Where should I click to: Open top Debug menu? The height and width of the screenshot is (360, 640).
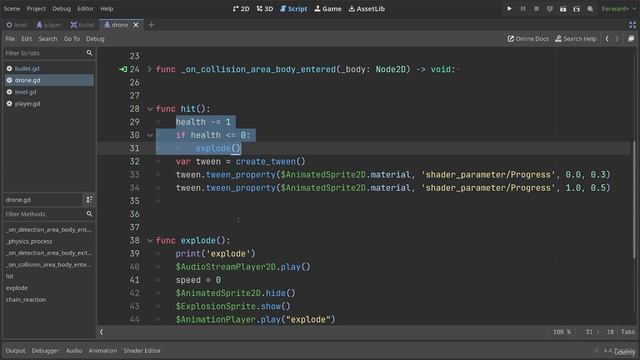tap(62, 9)
